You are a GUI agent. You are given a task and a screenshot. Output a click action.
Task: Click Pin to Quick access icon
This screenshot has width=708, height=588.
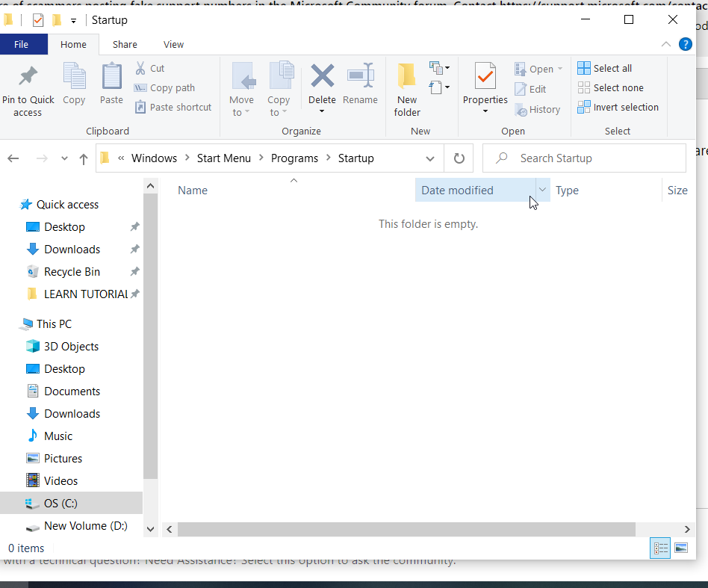[x=28, y=76]
